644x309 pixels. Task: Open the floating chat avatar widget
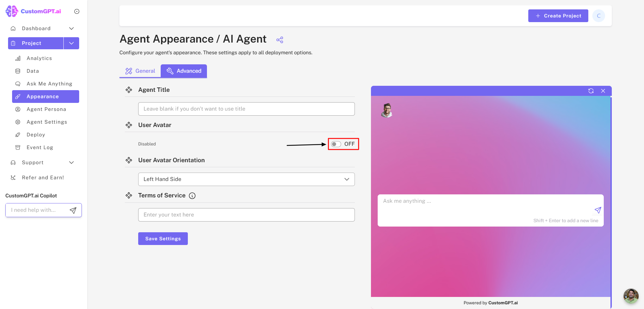coord(631,296)
